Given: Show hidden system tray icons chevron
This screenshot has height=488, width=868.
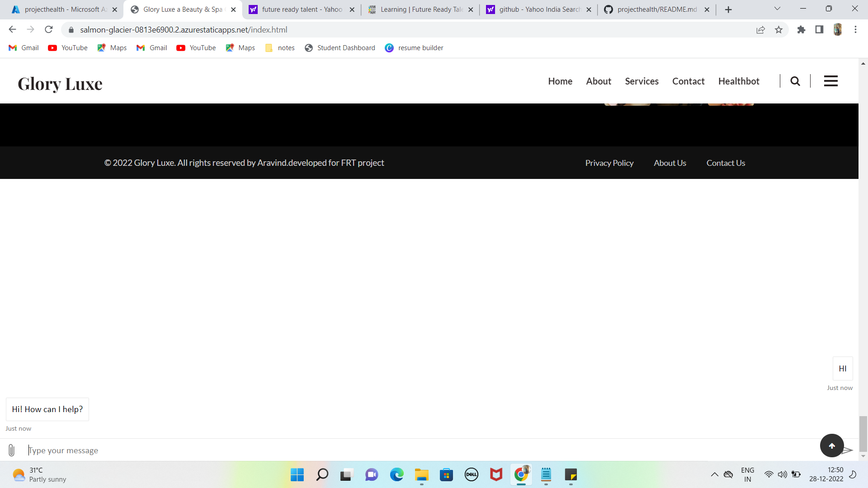Looking at the screenshot, I should (x=714, y=474).
